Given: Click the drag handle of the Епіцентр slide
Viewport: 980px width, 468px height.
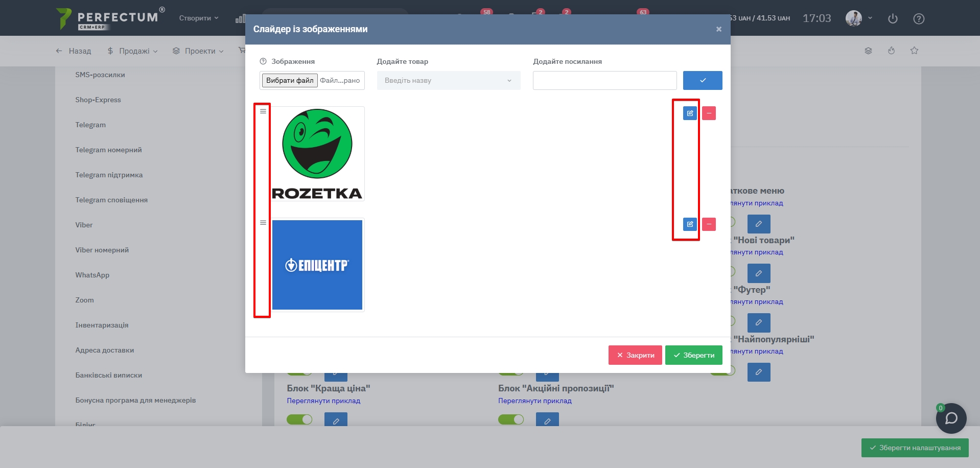Looking at the screenshot, I should click(x=263, y=223).
